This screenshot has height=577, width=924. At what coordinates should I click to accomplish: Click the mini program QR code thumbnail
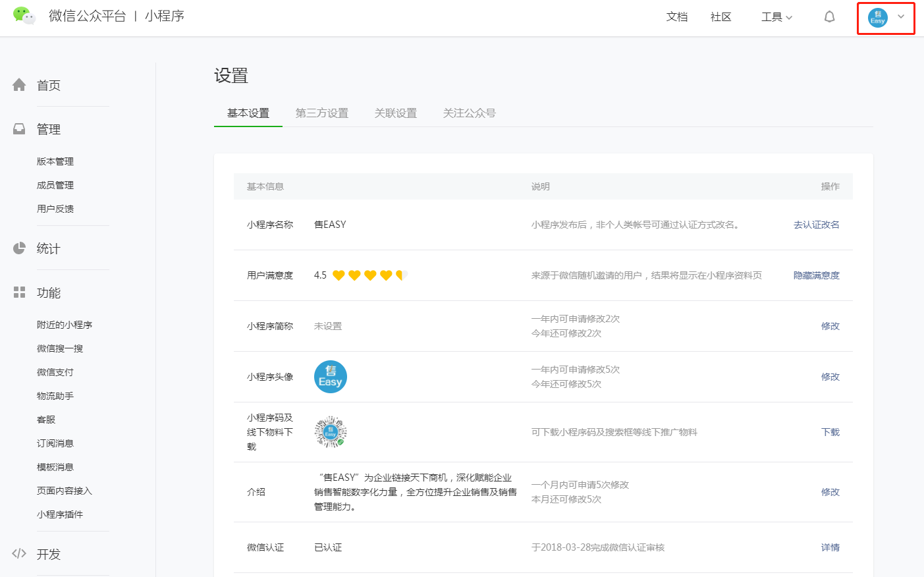(x=331, y=432)
